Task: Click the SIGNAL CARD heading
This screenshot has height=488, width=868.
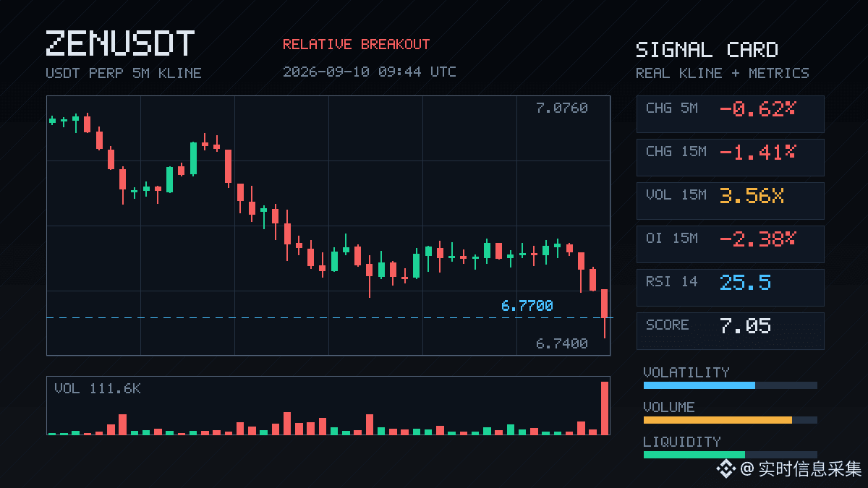Action: pyautogui.click(x=707, y=50)
